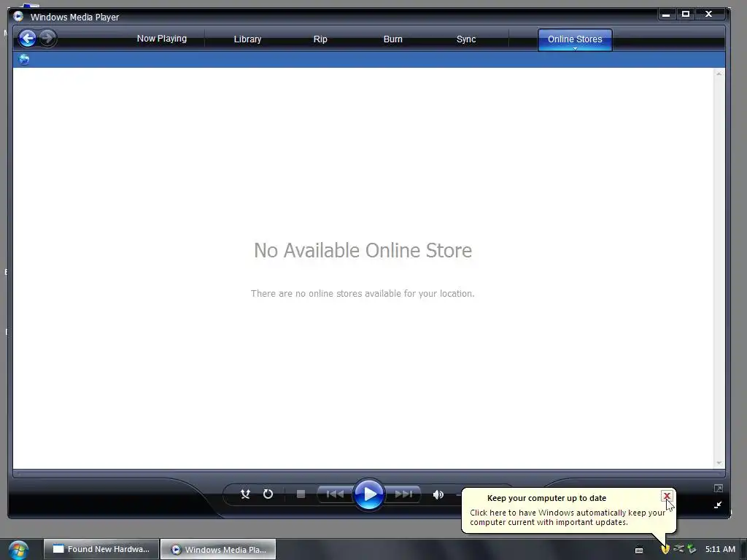Click the greyed Forward arrow button
Viewport: 747px width, 560px height.
tap(47, 38)
